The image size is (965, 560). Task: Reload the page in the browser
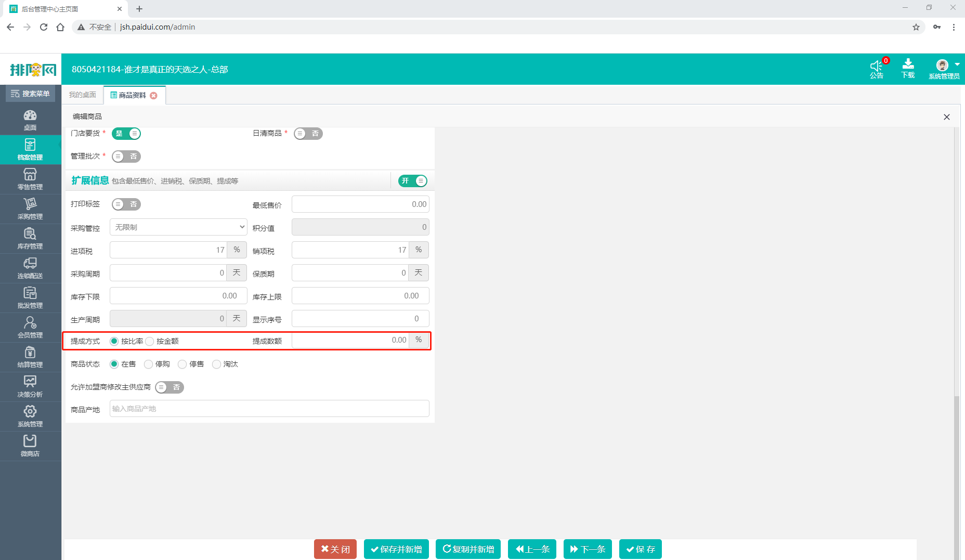[x=44, y=27]
